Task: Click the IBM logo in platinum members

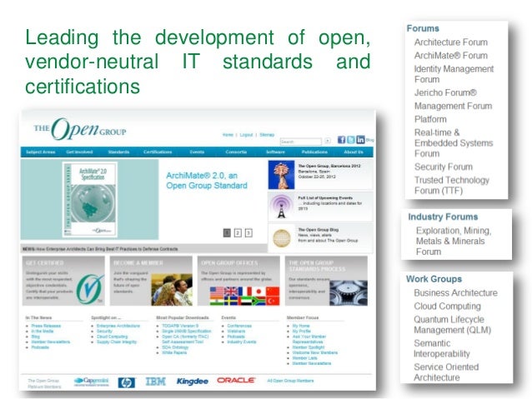Action: pos(155,382)
